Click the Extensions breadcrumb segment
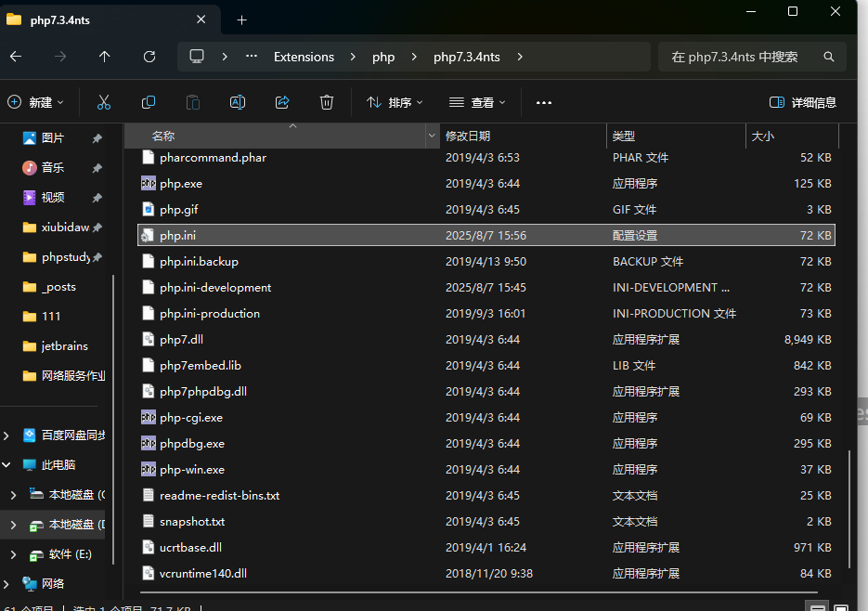Viewport: 868px width, 611px height. (304, 57)
